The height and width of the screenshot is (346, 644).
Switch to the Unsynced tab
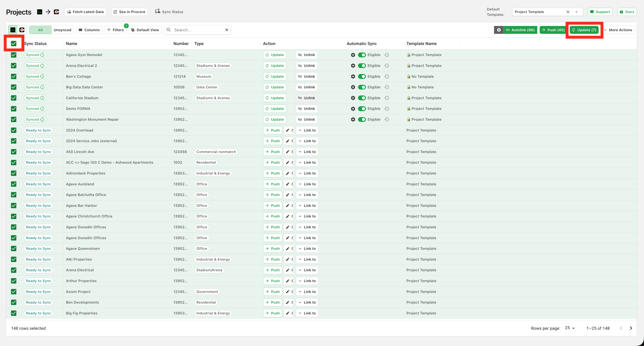tap(63, 30)
